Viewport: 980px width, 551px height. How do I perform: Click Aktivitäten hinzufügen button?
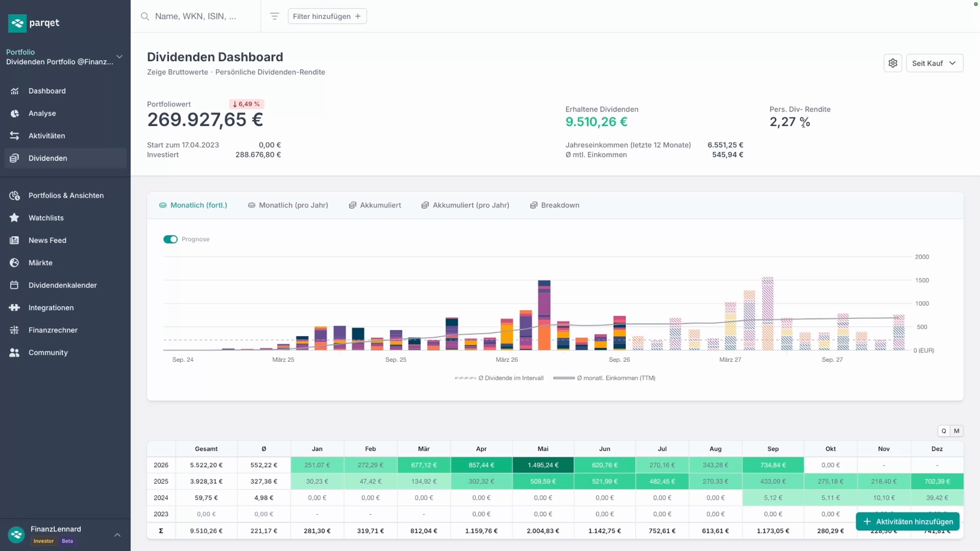click(908, 522)
